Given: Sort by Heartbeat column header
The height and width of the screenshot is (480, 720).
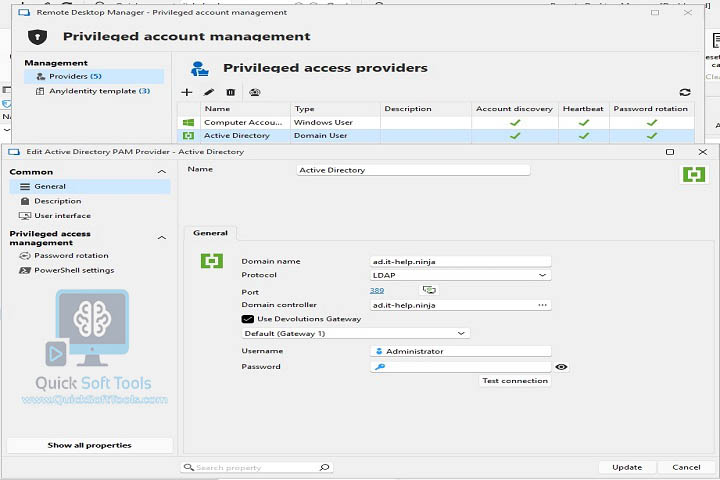Looking at the screenshot, I should [584, 109].
